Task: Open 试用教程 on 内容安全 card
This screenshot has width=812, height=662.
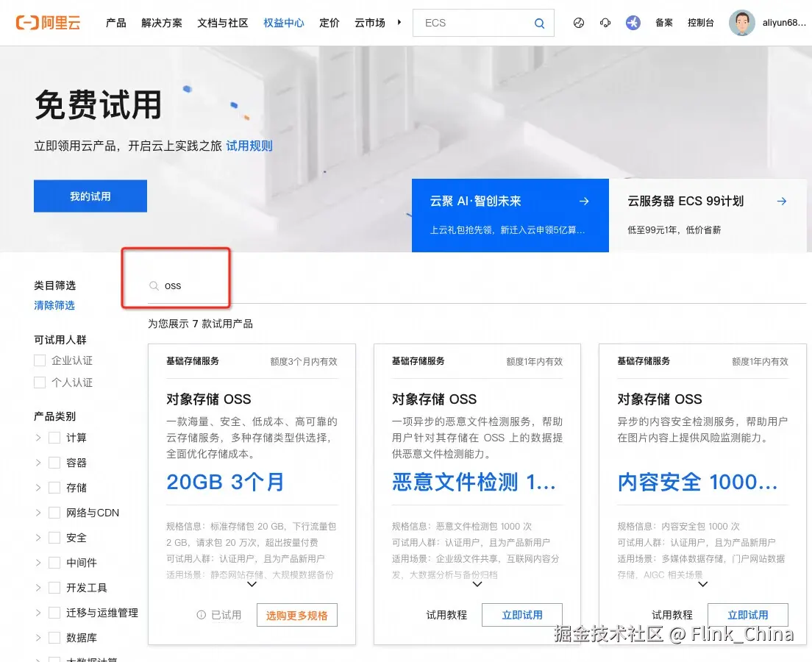Action: [x=672, y=615]
